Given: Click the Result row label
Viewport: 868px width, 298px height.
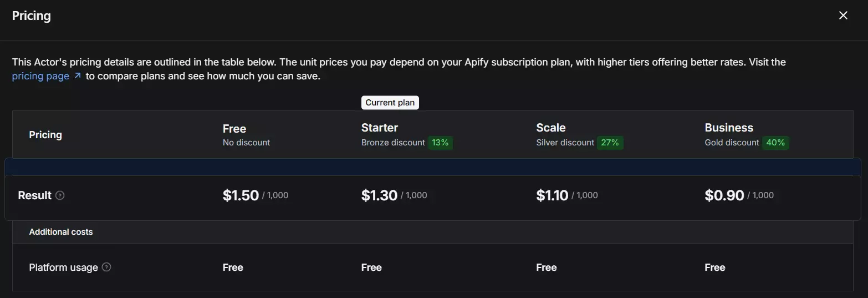Looking at the screenshot, I should [34, 195].
